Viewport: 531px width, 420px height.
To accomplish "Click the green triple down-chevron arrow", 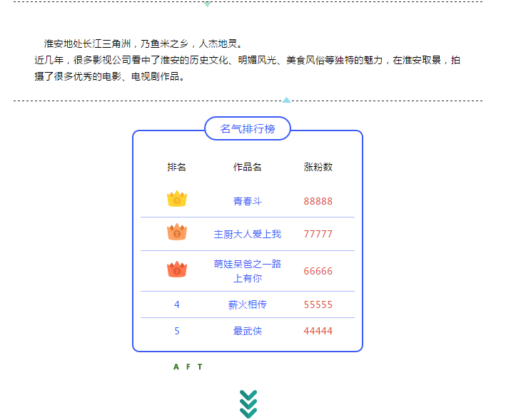I will click(x=248, y=404).
